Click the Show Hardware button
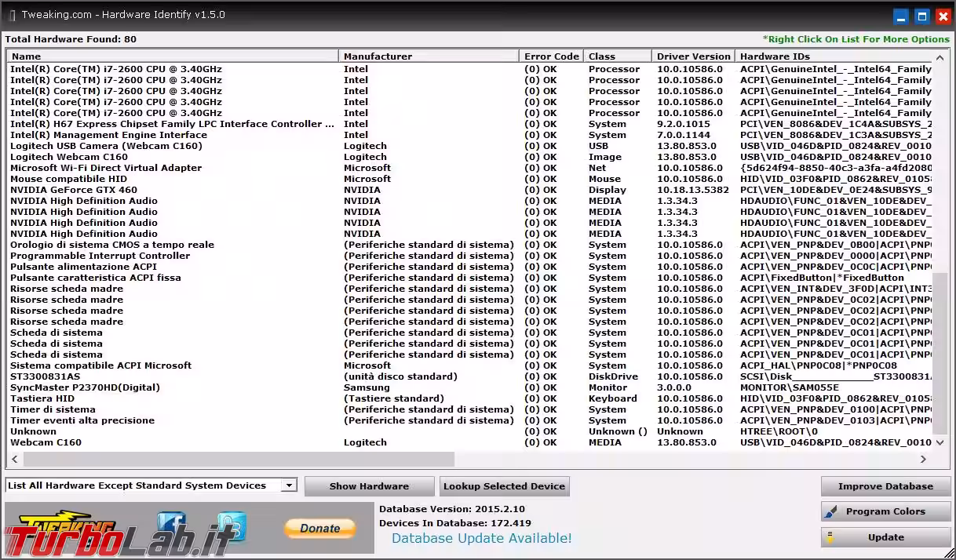This screenshot has height=560, width=956. 369,486
